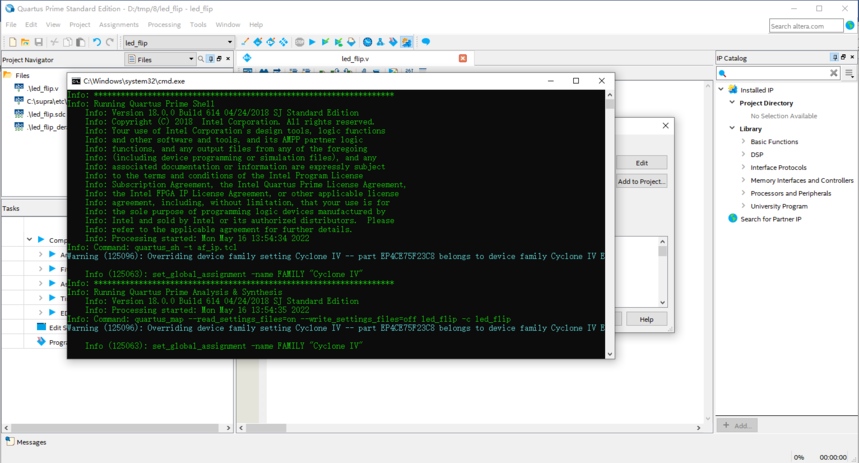Viewport: 859px width, 463px height.
Task: Click the Edit button in dialog
Action: coord(642,163)
